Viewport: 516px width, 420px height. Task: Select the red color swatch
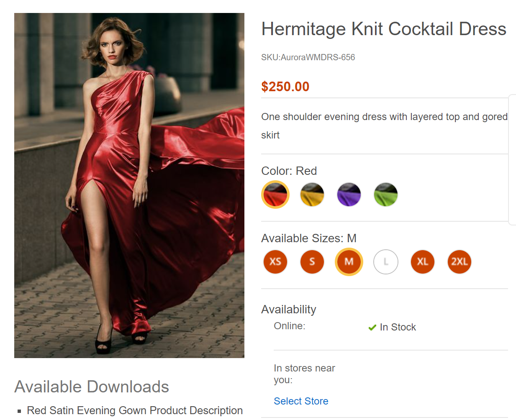click(275, 194)
